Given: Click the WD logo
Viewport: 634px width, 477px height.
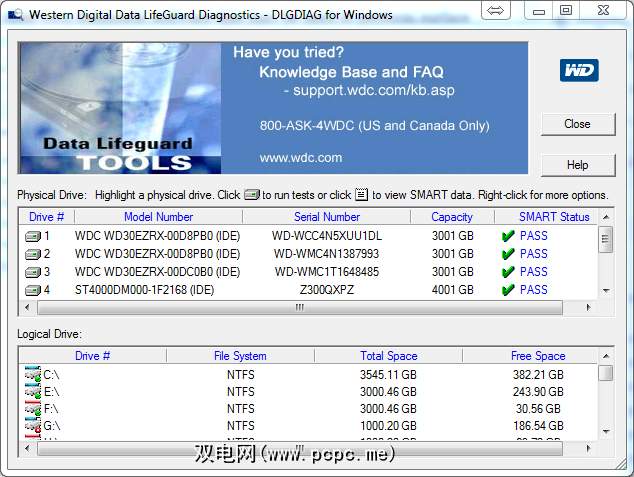Looking at the screenshot, I should click(x=579, y=71).
